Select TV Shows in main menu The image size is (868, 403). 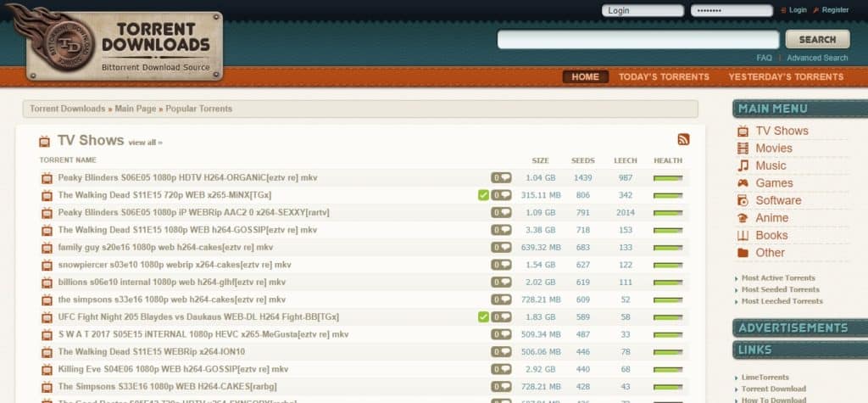pyautogui.click(x=782, y=131)
